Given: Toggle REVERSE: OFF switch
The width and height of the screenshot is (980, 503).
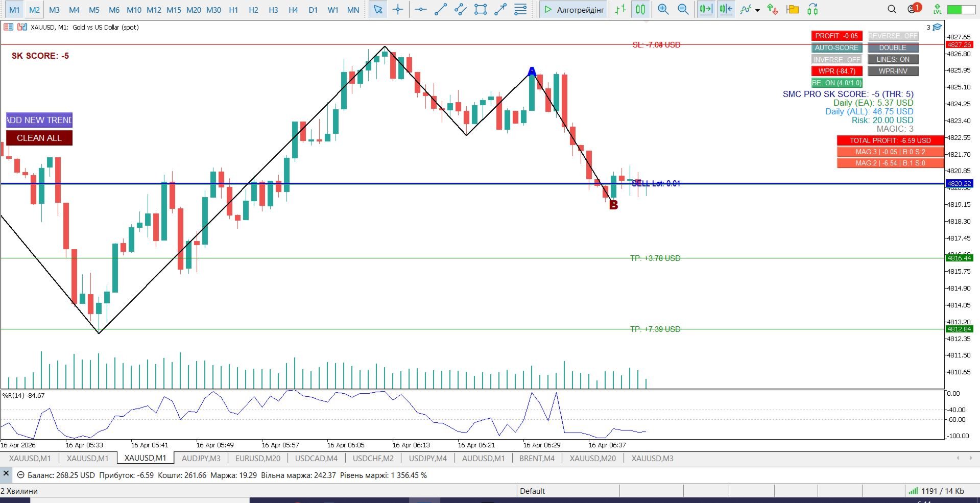Looking at the screenshot, I should 893,36.
